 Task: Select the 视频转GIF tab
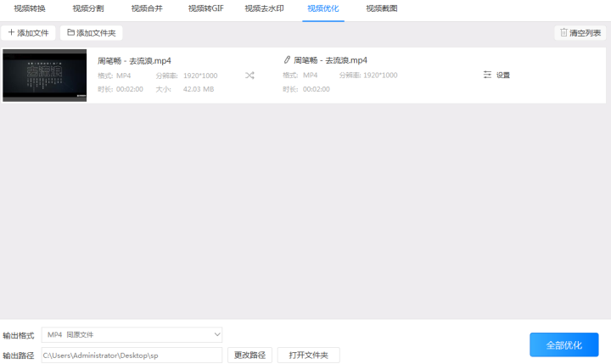(x=205, y=8)
